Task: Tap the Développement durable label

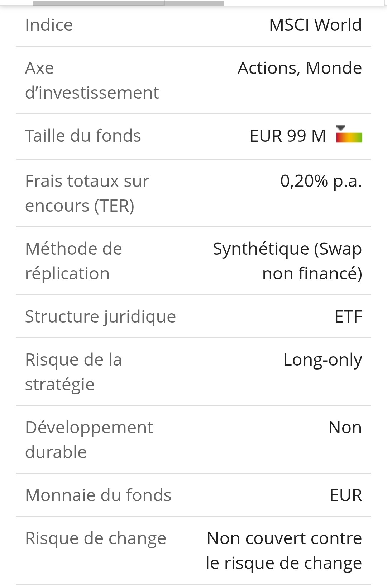Action: click(x=89, y=439)
